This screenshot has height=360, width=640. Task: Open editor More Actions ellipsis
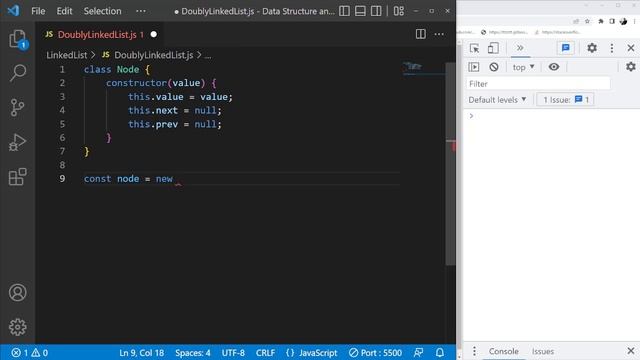tap(439, 34)
